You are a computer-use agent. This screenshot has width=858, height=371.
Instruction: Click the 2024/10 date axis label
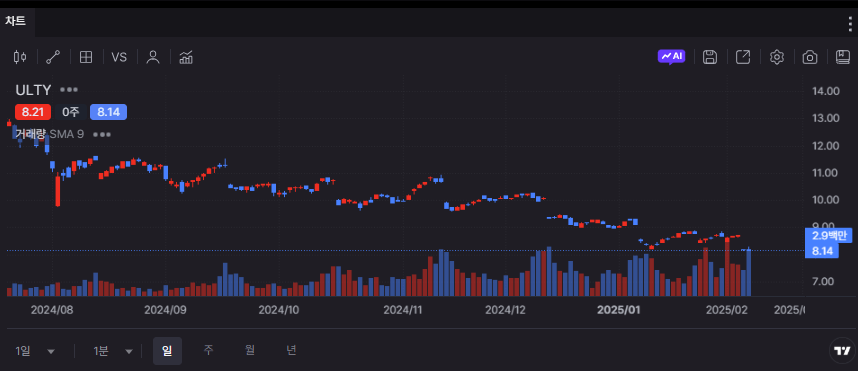tap(279, 310)
